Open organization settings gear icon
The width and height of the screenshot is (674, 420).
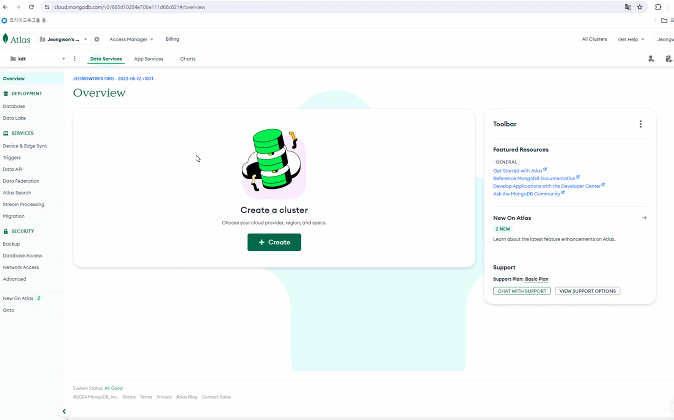coord(97,39)
